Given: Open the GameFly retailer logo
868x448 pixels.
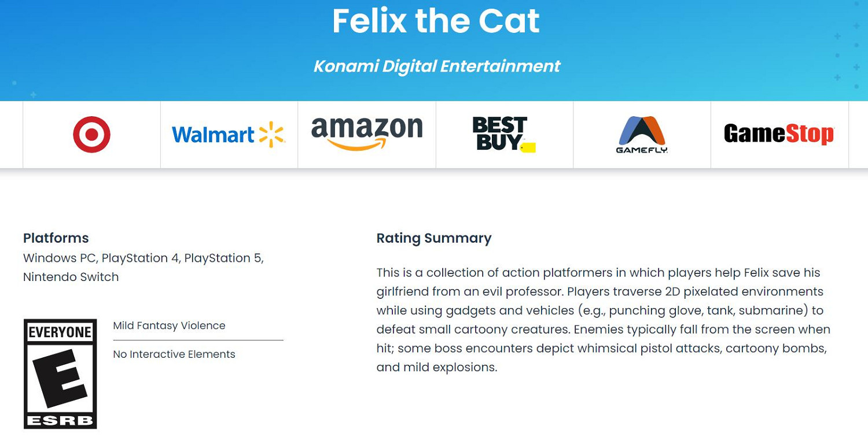Looking at the screenshot, I should pyautogui.click(x=642, y=135).
